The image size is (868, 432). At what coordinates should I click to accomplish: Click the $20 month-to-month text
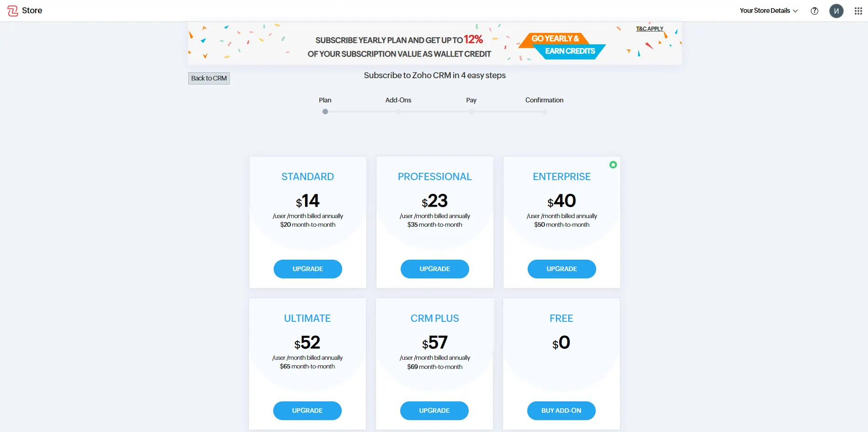308,224
